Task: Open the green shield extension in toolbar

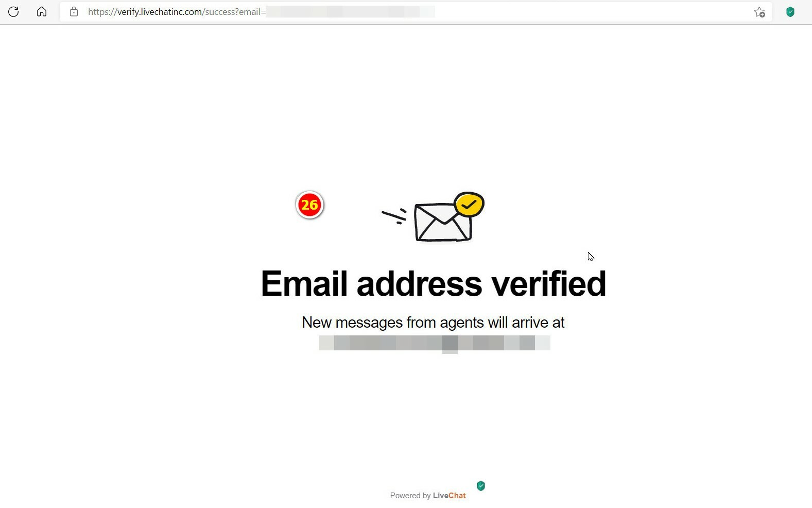Action: pyautogui.click(x=790, y=12)
